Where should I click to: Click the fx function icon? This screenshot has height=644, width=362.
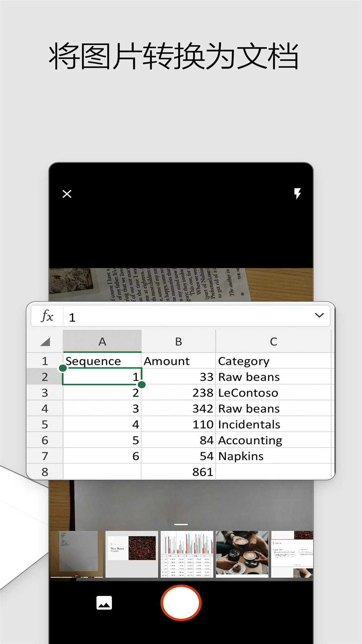coord(47,316)
